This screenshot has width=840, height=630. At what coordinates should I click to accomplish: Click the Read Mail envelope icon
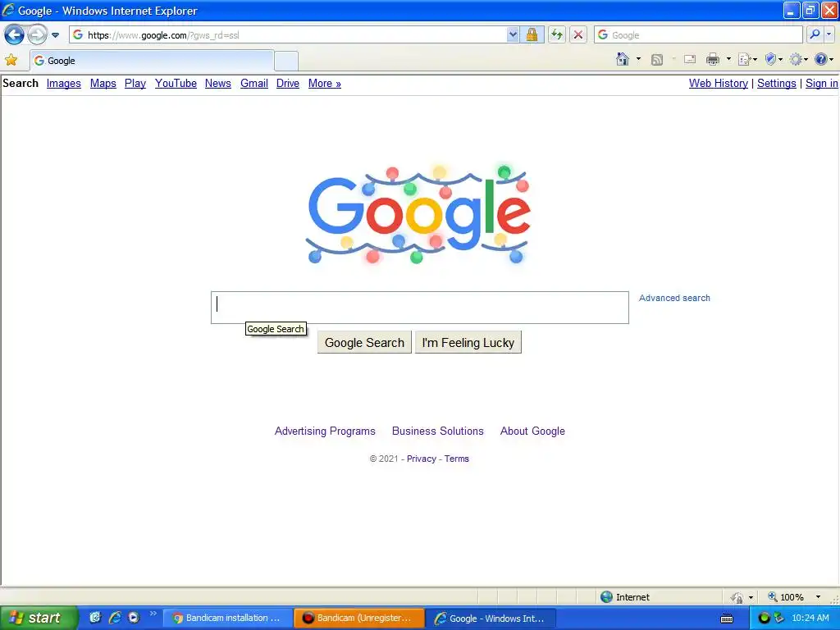690,59
